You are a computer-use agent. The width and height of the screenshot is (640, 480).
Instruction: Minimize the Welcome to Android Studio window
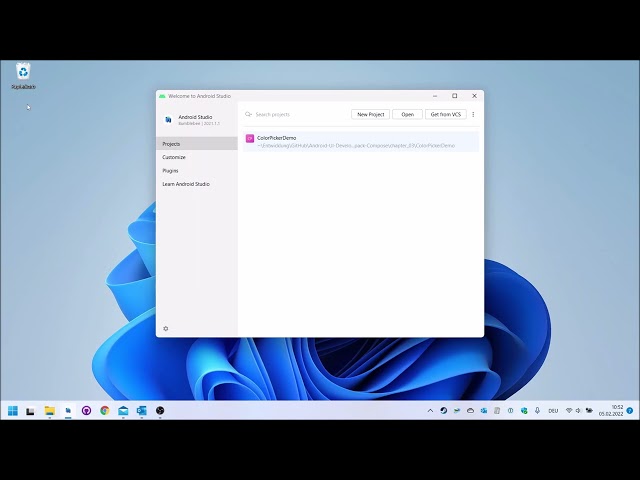(x=435, y=96)
